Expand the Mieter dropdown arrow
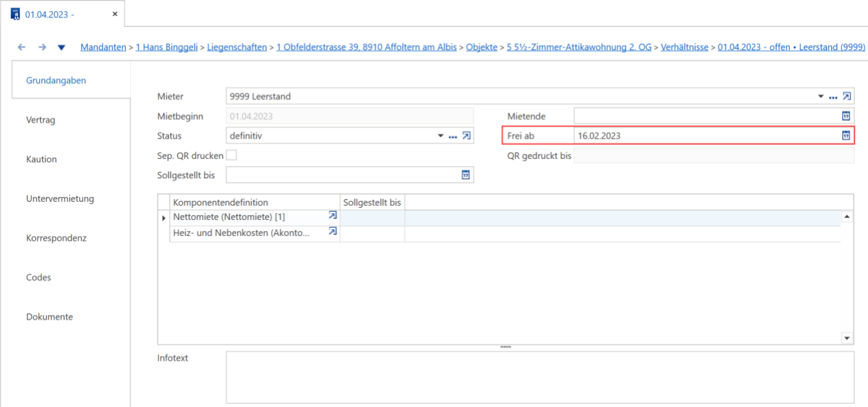The image size is (868, 407). pos(821,97)
